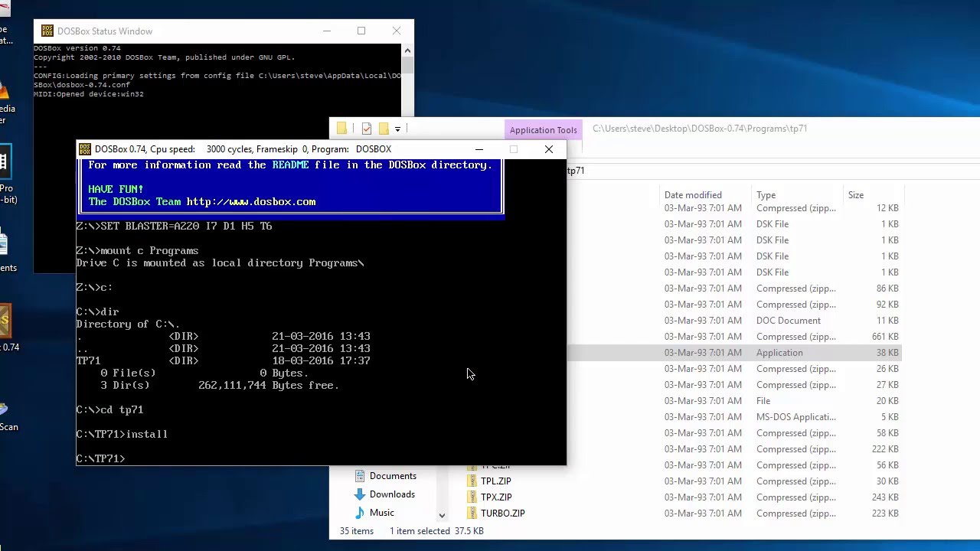Viewport: 980px width, 551px height.
Task: Click the tp71 address bar in Explorer
Action: 576,171
